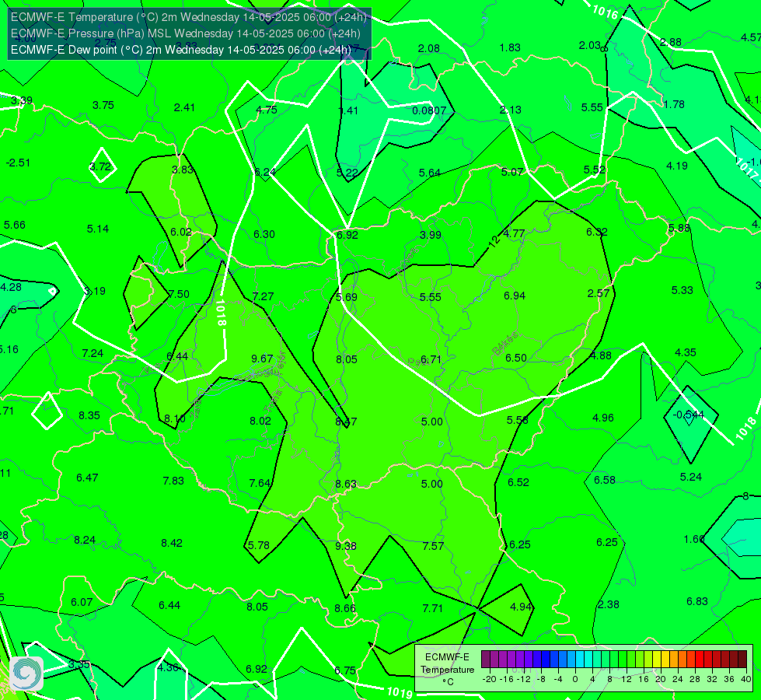The width and height of the screenshot is (761, 700).
Task: Click the 1.83 temperature value
Action: (x=510, y=47)
